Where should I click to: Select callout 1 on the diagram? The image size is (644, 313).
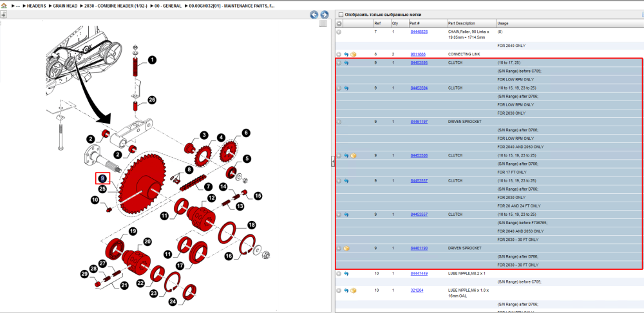(x=153, y=61)
